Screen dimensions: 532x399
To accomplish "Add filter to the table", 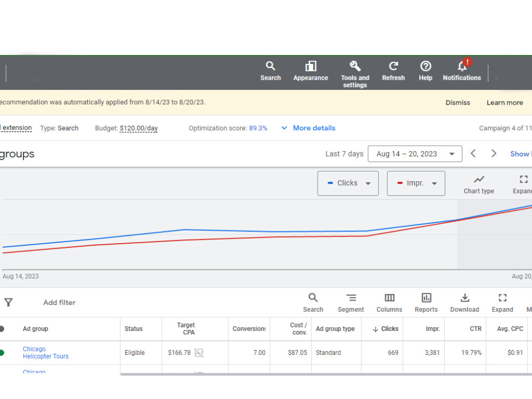I will click(x=59, y=302).
